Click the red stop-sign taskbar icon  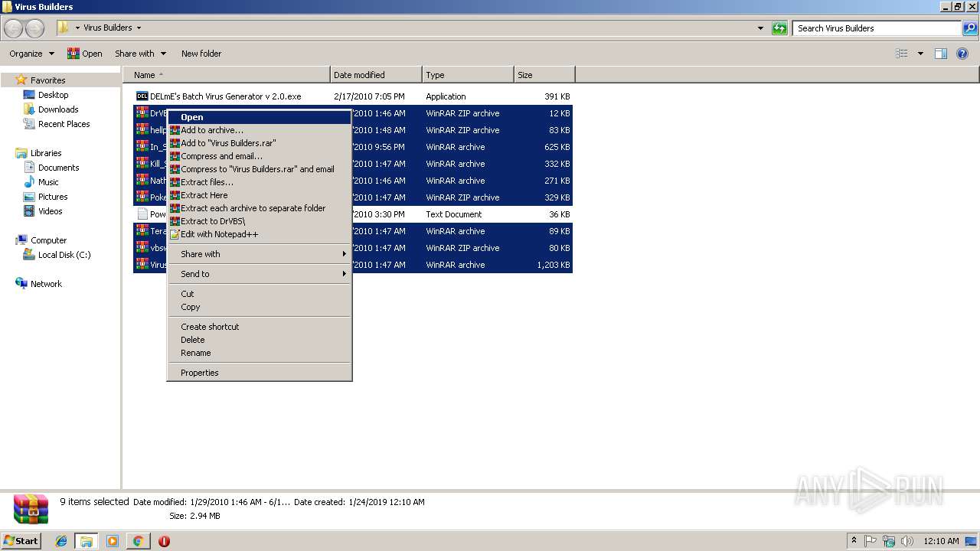(164, 541)
